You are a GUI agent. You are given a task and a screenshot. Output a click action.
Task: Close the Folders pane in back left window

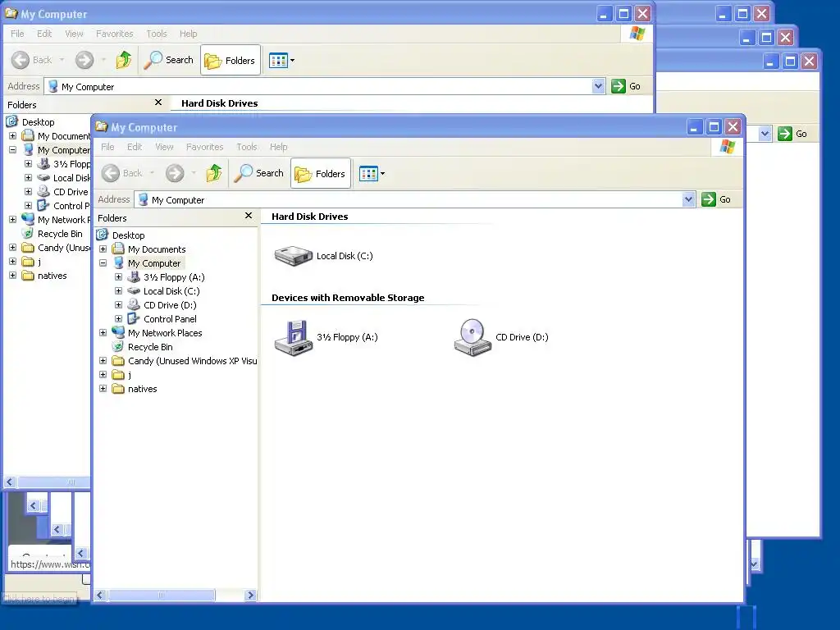coord(158,103)
